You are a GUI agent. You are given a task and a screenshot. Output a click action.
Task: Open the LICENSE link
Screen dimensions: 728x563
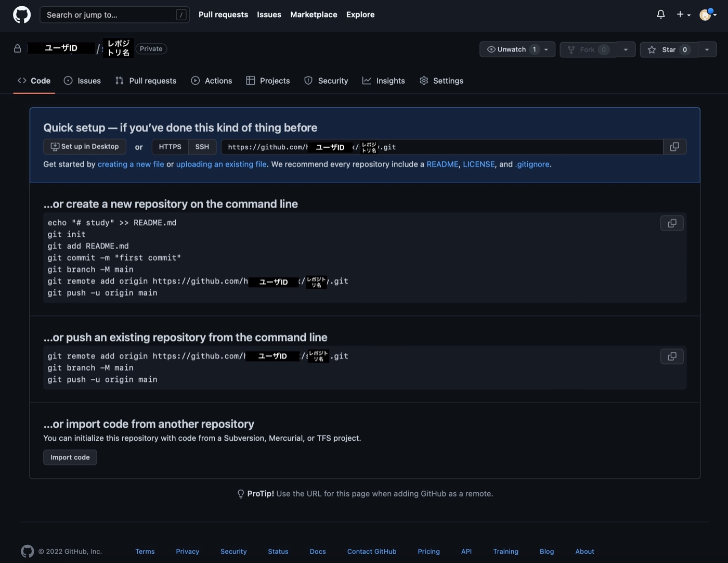coord(479,164)
